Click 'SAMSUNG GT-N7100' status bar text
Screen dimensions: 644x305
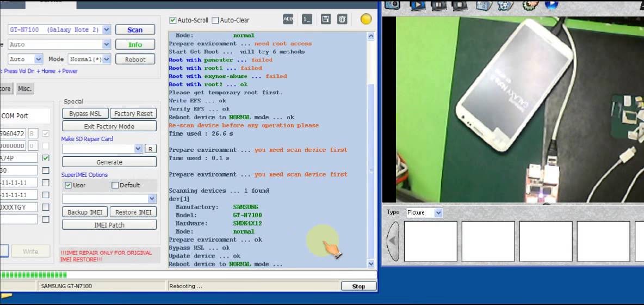(66, 286)
